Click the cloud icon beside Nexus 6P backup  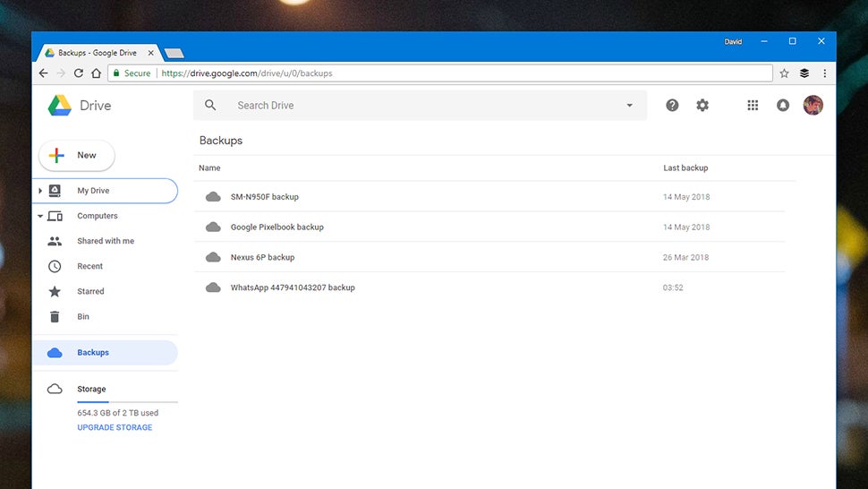tap(213, 257)
